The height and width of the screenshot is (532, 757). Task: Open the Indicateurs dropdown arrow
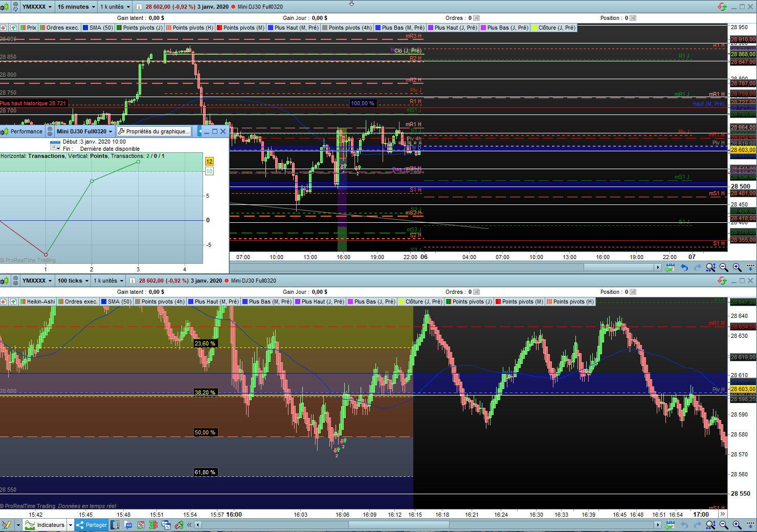point(71,525)
